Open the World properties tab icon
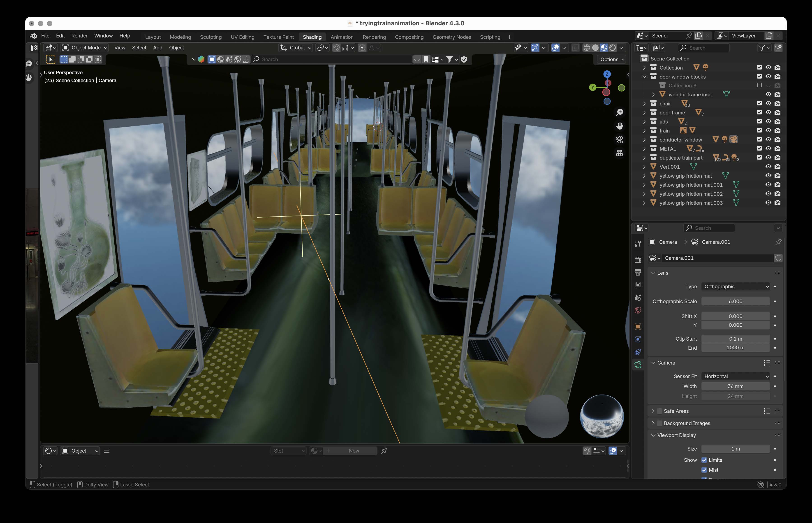 [x=638, y=310]
